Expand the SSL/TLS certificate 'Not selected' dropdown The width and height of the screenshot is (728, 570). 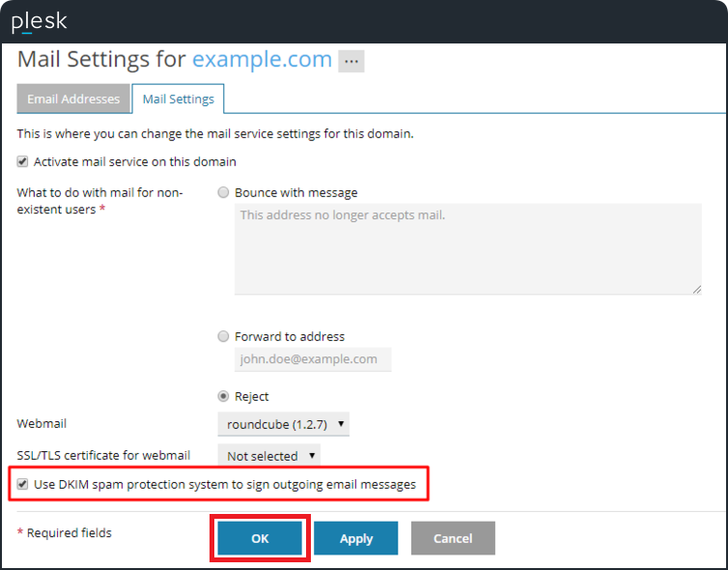[269, 455]
